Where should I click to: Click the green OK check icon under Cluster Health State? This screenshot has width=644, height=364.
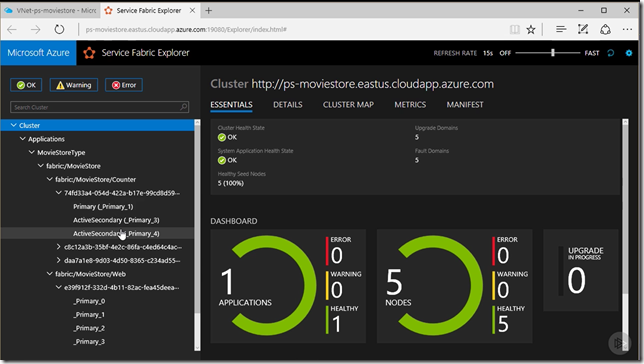point(222,137)
